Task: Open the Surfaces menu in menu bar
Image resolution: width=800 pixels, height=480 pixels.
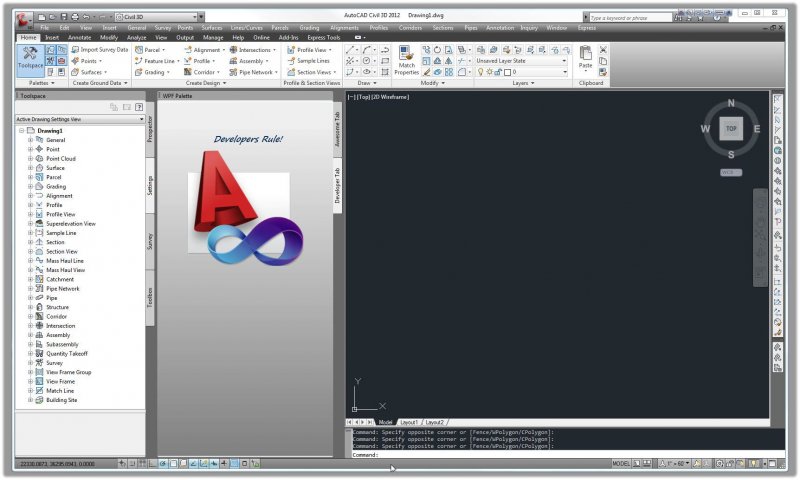Action: click(212, 28)
